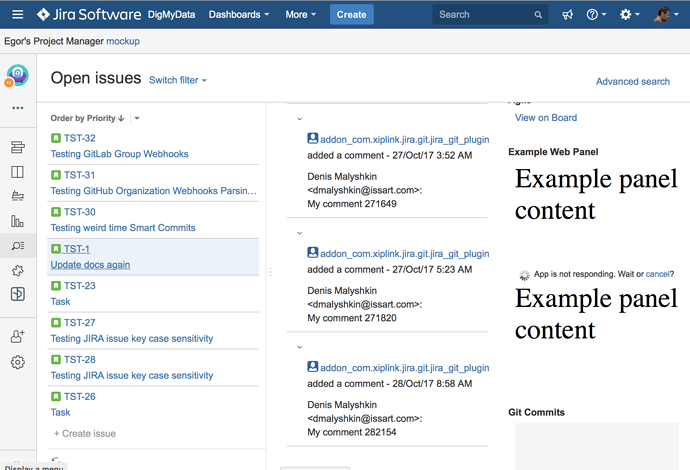Click the Git Commits panel heading
The image size is (690, 470).
click(x=536, y=412)
